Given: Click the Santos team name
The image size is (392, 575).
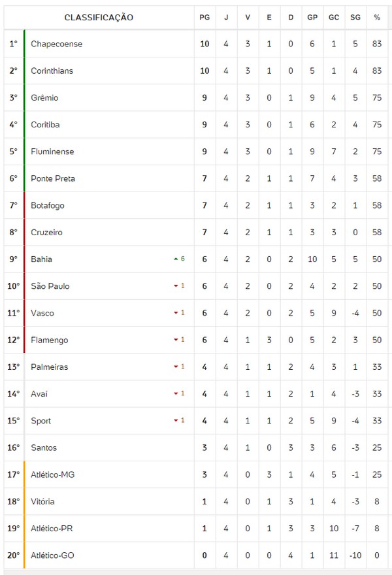Looking at the screenshot, I should (x=44, y=448).
